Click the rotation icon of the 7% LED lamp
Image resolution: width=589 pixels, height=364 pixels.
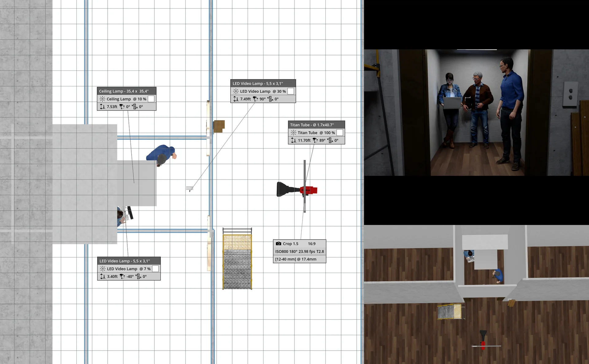138,276
